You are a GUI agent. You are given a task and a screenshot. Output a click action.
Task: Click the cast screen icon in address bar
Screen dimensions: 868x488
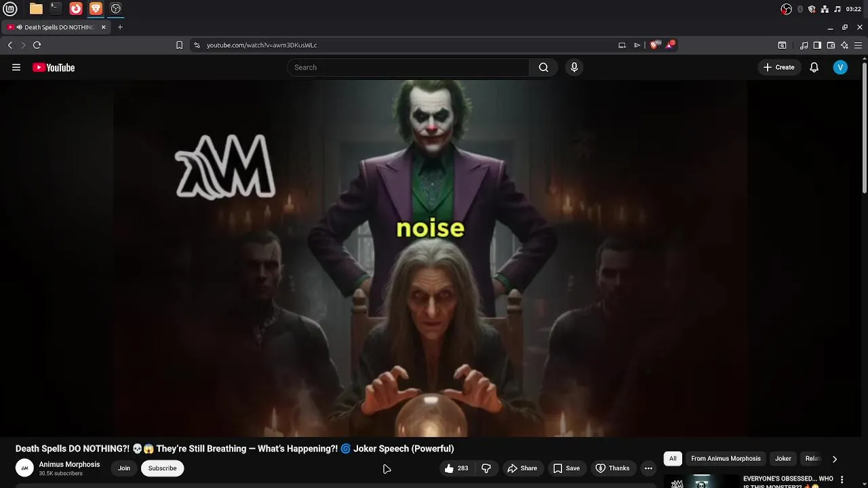click(x=622, y=45)
